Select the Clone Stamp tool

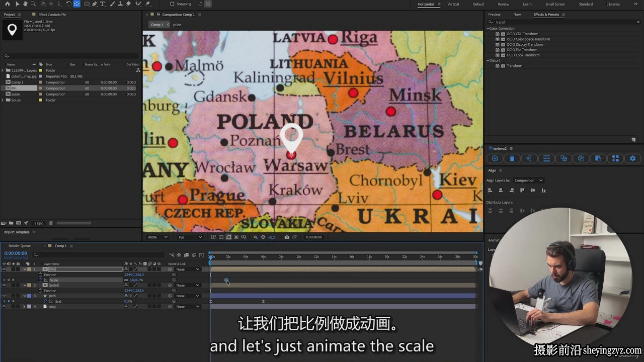coord(120,4)
